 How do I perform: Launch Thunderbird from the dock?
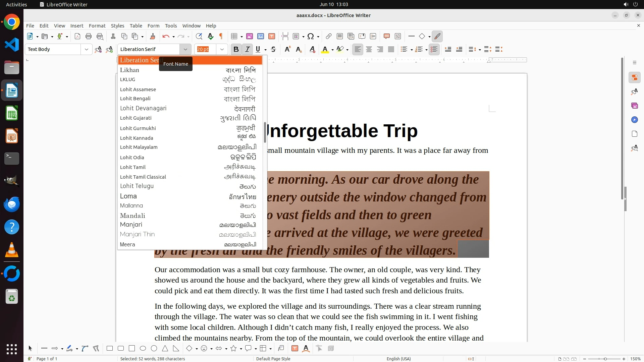[12, 204]
